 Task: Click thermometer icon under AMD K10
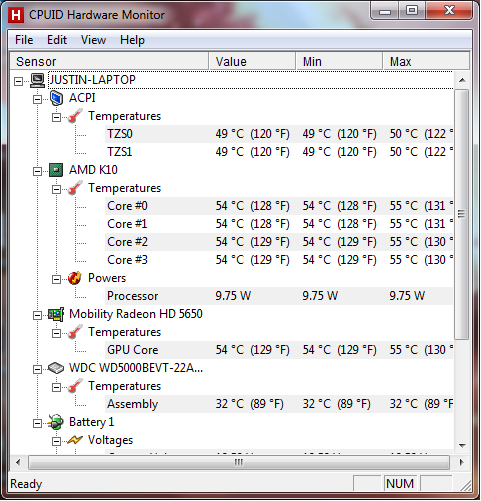point(75,188)
